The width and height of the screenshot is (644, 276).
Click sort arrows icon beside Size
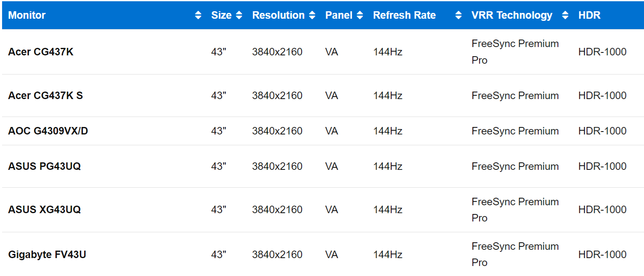[239, 15]
